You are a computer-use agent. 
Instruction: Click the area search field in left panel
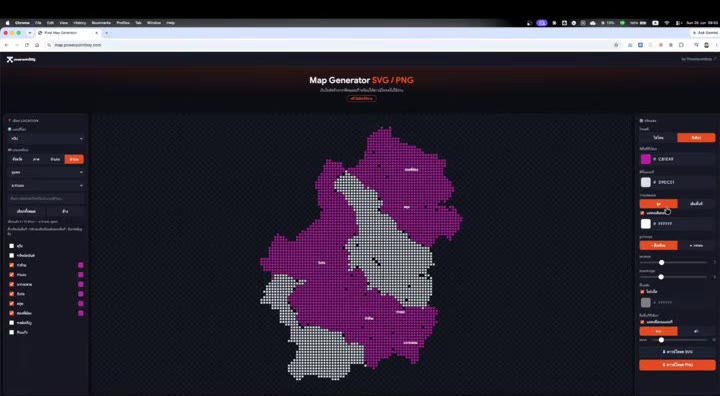(x=46, y=198)
